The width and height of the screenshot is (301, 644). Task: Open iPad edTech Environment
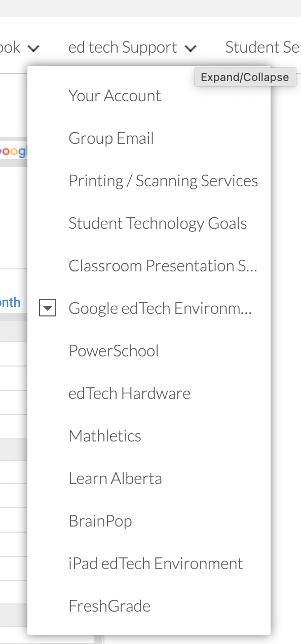click(156, 563)
